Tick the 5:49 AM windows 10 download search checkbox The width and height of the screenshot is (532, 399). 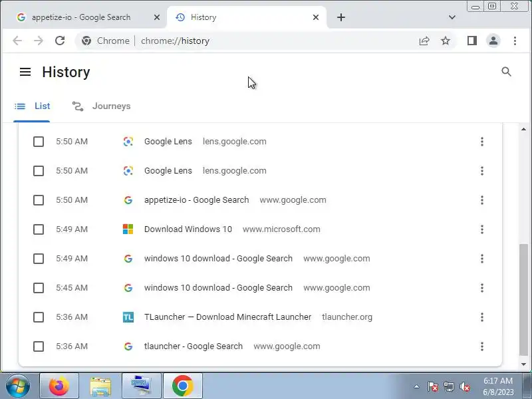(39, 259)
